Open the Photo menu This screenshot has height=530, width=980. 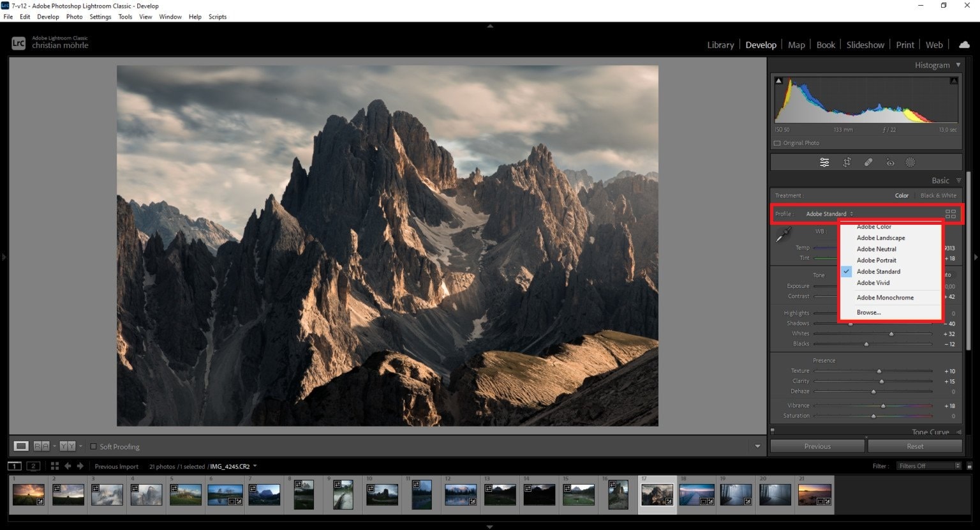[74, 17]
